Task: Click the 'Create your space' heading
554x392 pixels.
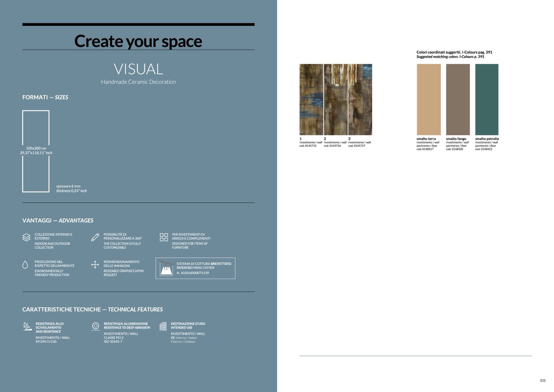Action: pos(138,41)
